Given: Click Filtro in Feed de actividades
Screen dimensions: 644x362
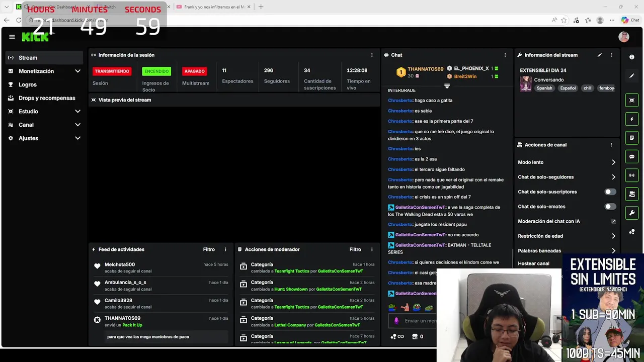Looking at the screenshot, I should (209, 249).
